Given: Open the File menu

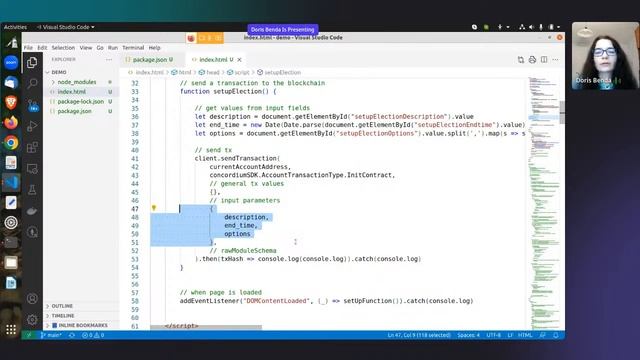Looking at the screenshot, I should 28,48.
